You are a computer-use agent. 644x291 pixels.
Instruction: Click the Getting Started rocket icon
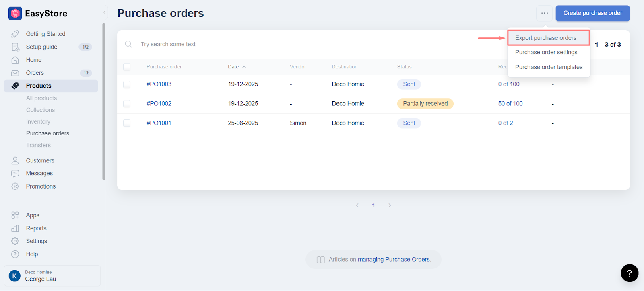pos(15,34)
